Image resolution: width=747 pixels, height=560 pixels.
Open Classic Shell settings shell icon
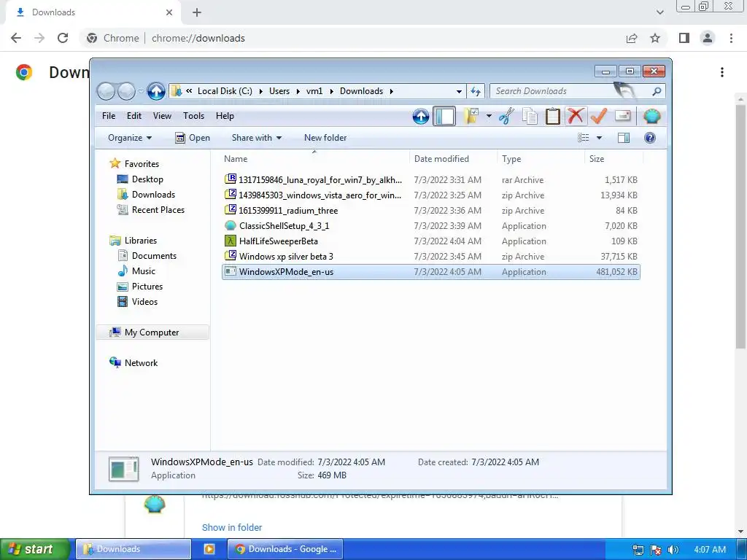[x=651, y=116]
